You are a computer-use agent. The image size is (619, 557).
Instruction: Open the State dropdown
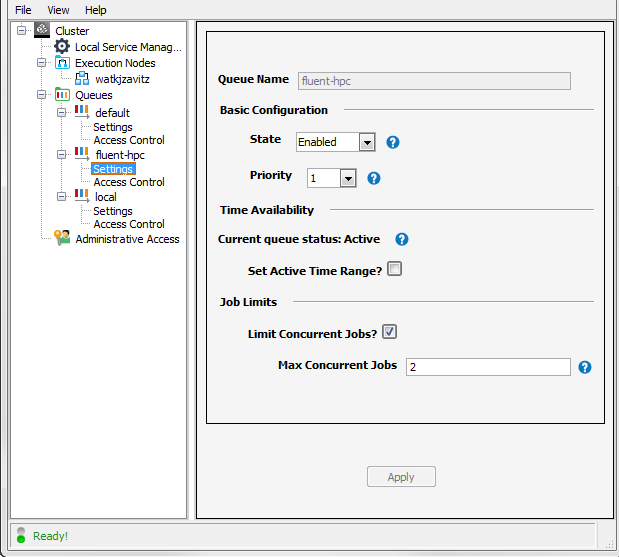(367, 143)
